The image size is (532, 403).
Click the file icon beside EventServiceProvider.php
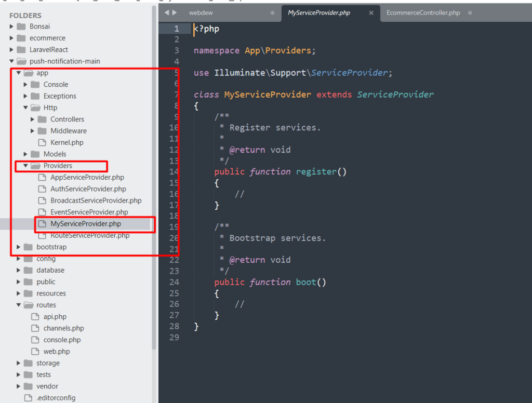pyautogui.click(x=43, y=212)
